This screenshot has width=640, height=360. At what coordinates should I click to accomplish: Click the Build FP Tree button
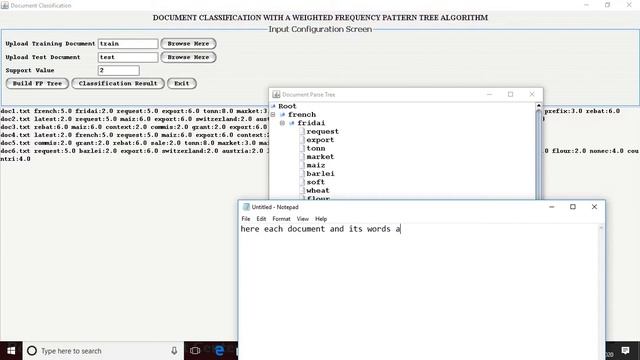[x=37, y=83]
